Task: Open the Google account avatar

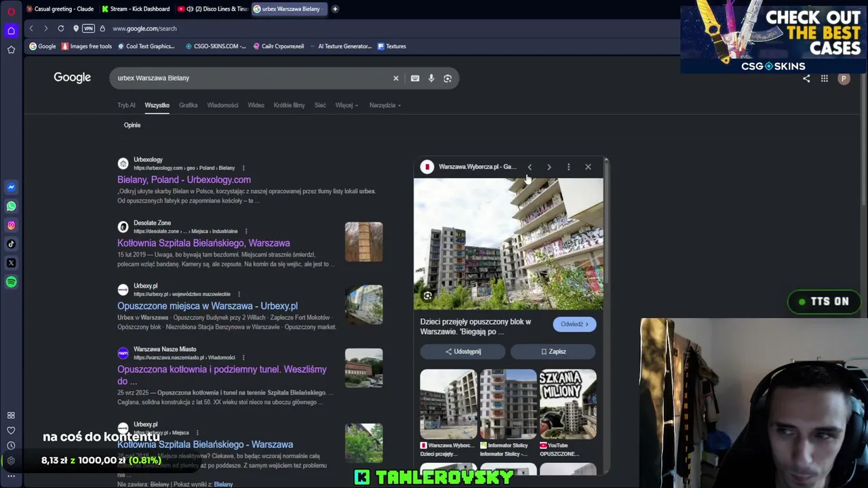Action: pos(844,79)
